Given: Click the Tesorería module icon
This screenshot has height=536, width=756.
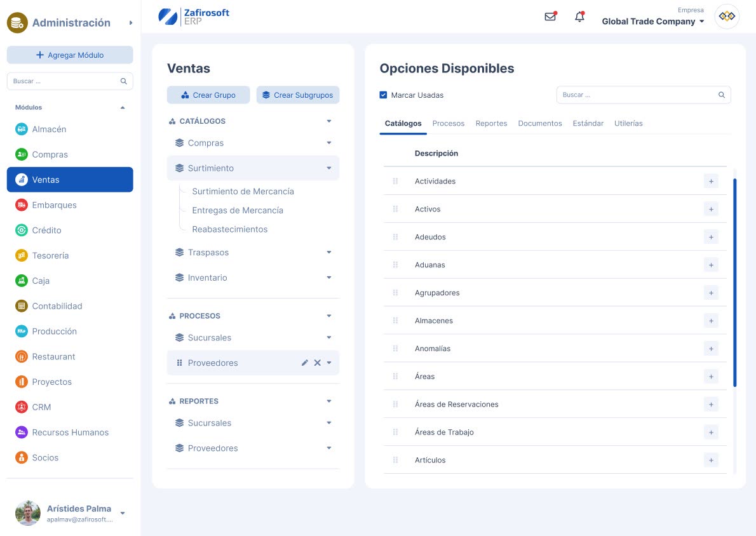Looking at the screenshot, I should click(x=21, y=255).
